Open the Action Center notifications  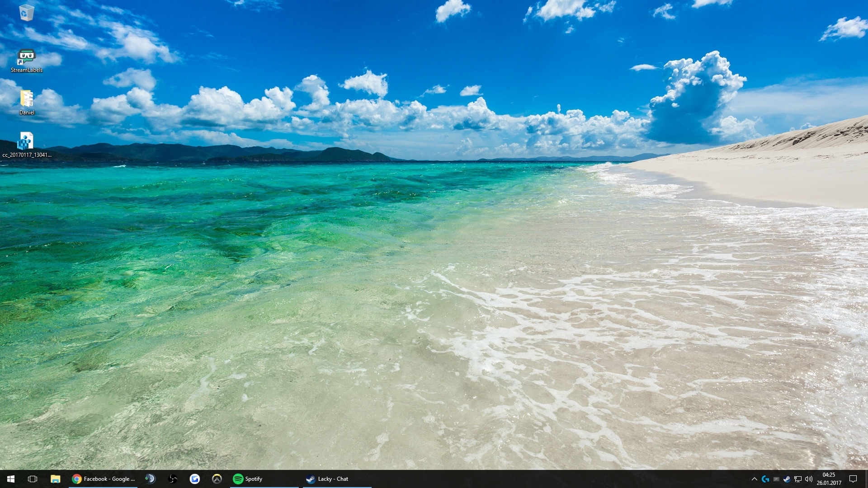[853, 479]
